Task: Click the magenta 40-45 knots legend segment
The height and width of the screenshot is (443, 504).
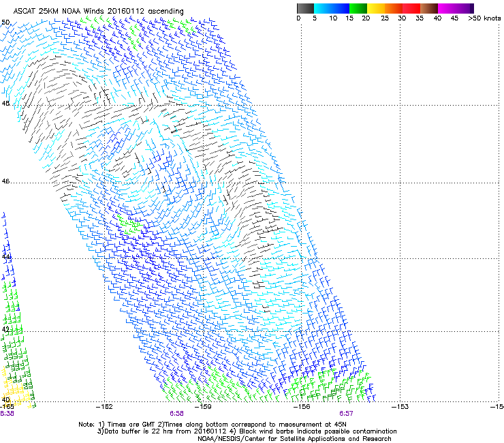Action: pyautogui.click(x=447, y=8)
